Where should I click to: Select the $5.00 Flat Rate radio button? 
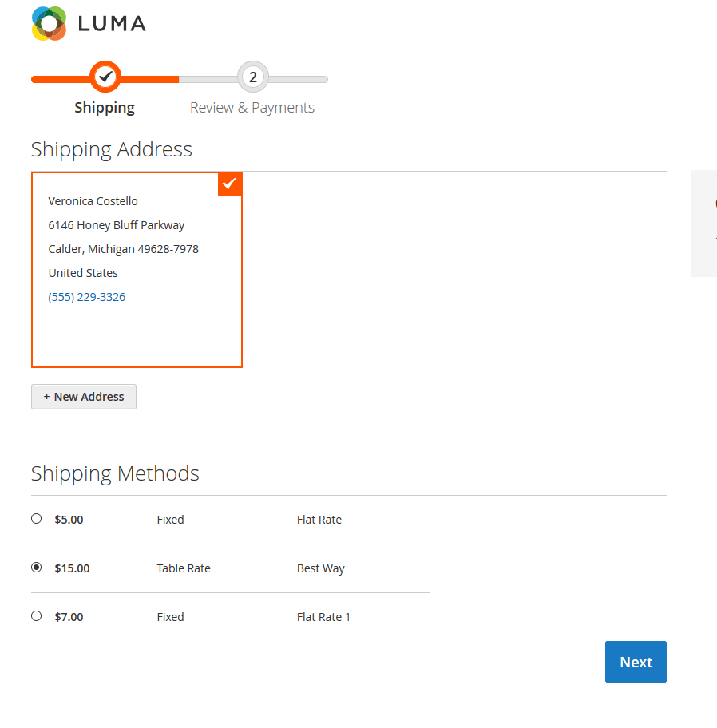(37, 519)
